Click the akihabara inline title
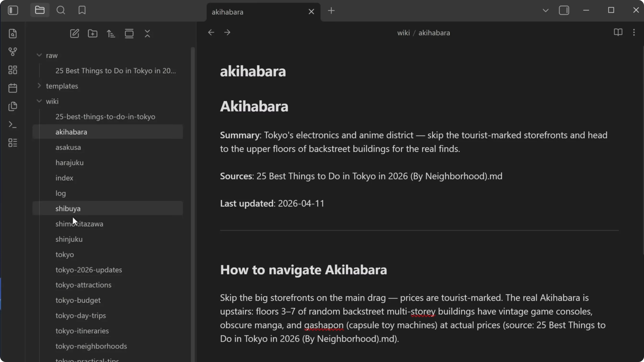This screenshot has width=644, height=362. pyautogui.click(x=253, y=71)
